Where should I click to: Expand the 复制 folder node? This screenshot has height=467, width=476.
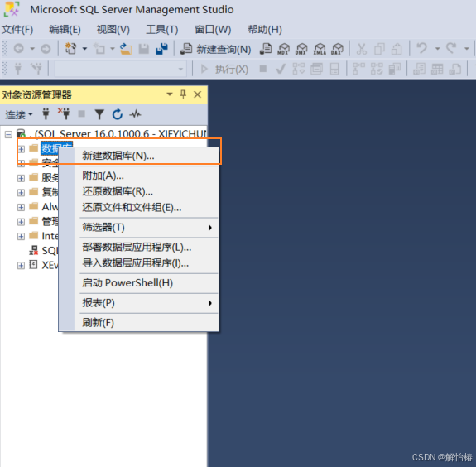click(x=21, y=192)
